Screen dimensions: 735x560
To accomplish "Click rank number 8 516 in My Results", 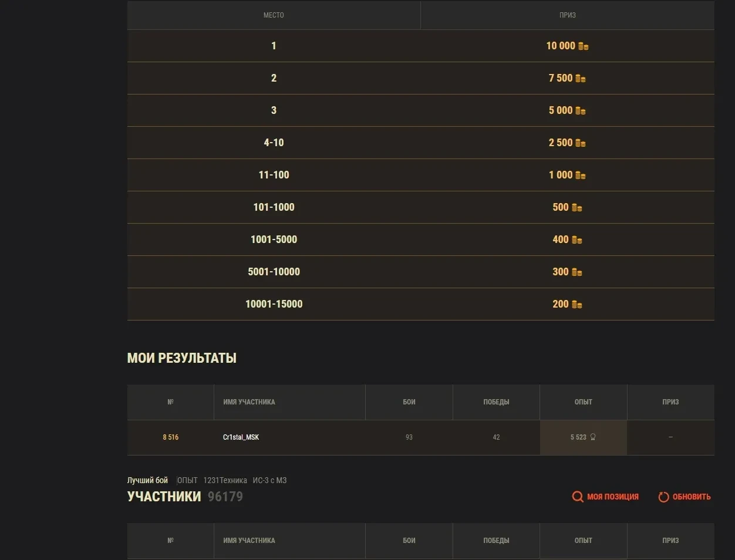I will [x=171, y=437].
